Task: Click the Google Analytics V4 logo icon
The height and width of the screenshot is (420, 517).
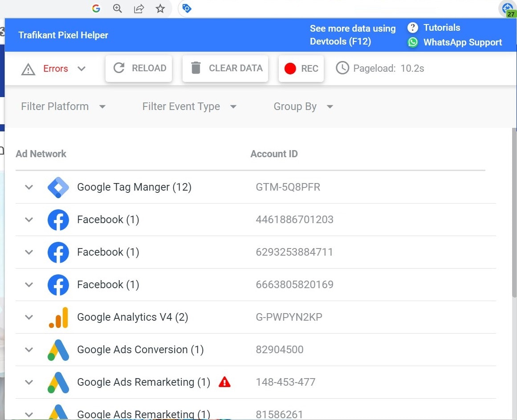Action: (58, 318)
